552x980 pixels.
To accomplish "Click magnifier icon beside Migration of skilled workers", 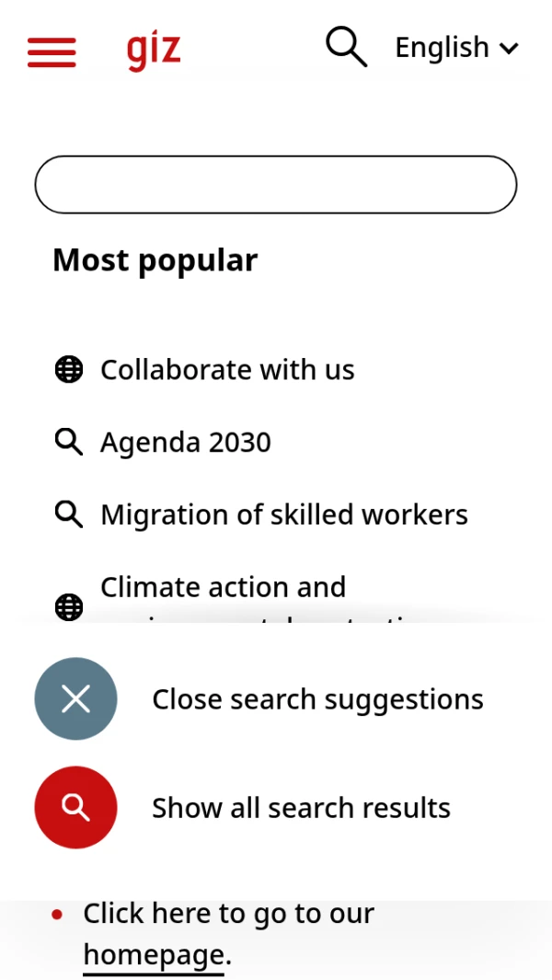I will click(69, 515).
